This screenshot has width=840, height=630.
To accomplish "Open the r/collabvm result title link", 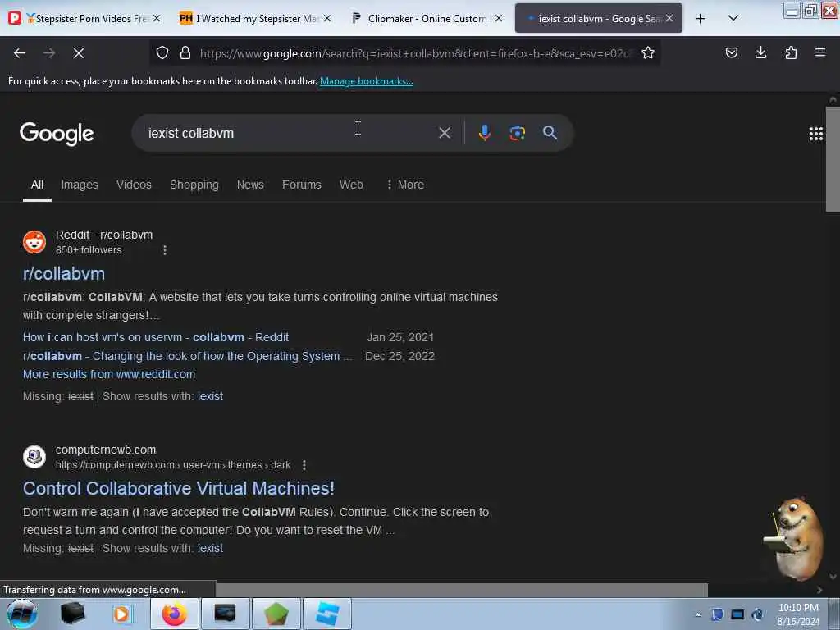I will point(64,274).
